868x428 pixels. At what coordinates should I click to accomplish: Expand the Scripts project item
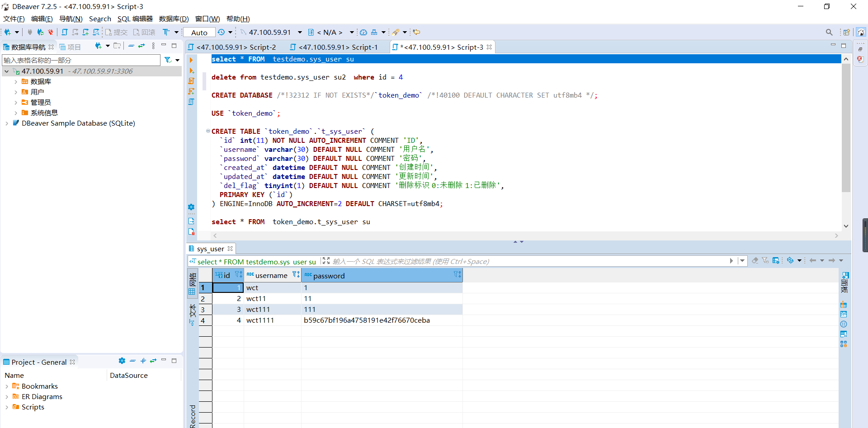[7, 407]
